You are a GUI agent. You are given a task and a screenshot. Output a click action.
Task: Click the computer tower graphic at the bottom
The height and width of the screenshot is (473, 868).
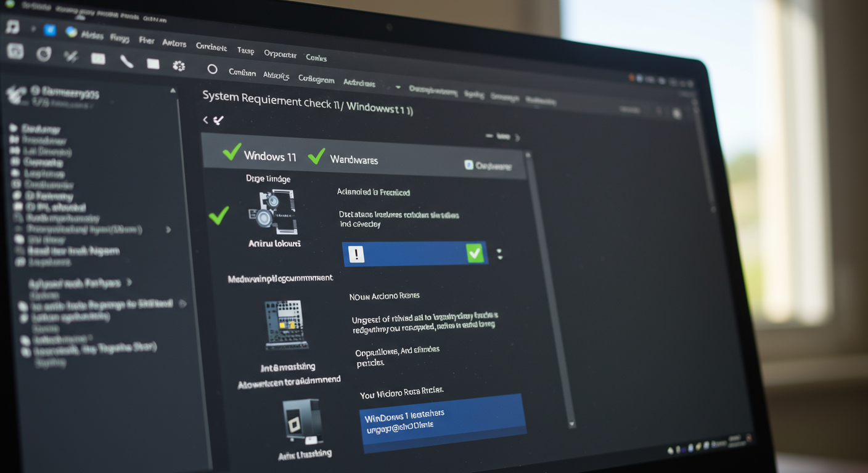[302, 422]
